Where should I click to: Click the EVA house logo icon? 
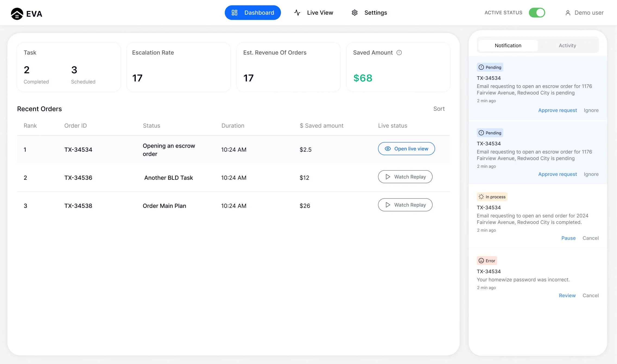click(17, 14)
